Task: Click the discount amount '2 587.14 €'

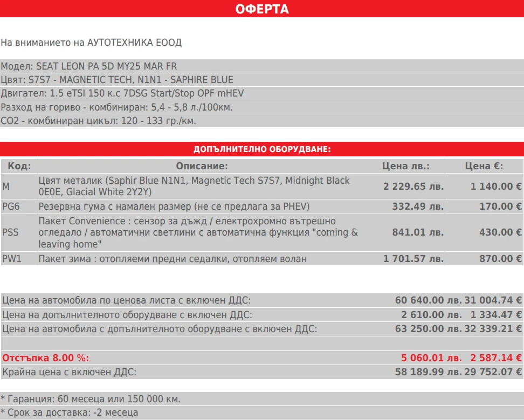Action: tap(496, 358)
